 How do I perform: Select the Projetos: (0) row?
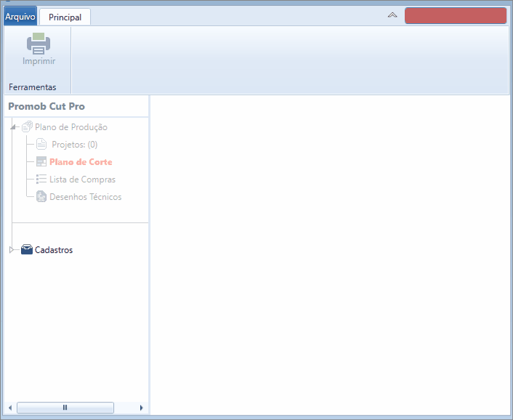[75, 145]
